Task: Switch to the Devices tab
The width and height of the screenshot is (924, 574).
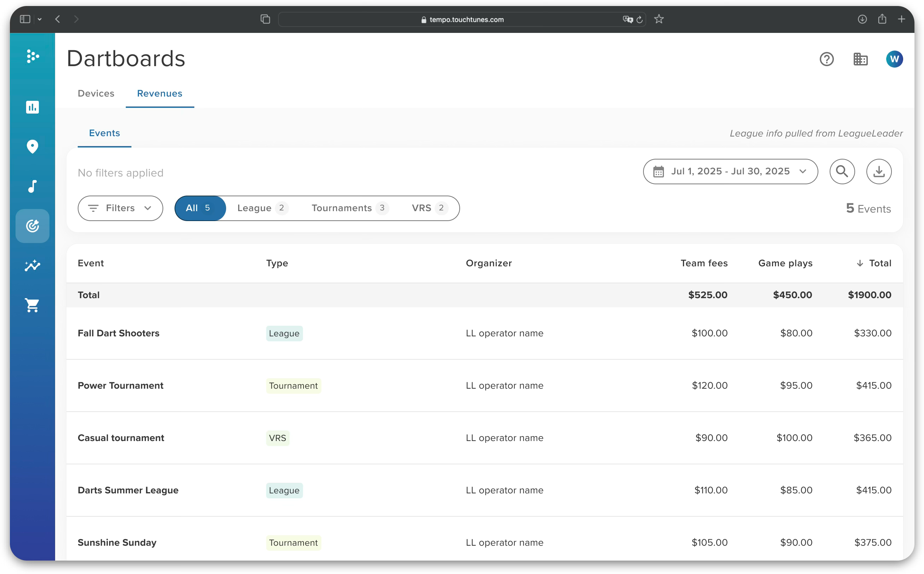Action: (96, 93)
